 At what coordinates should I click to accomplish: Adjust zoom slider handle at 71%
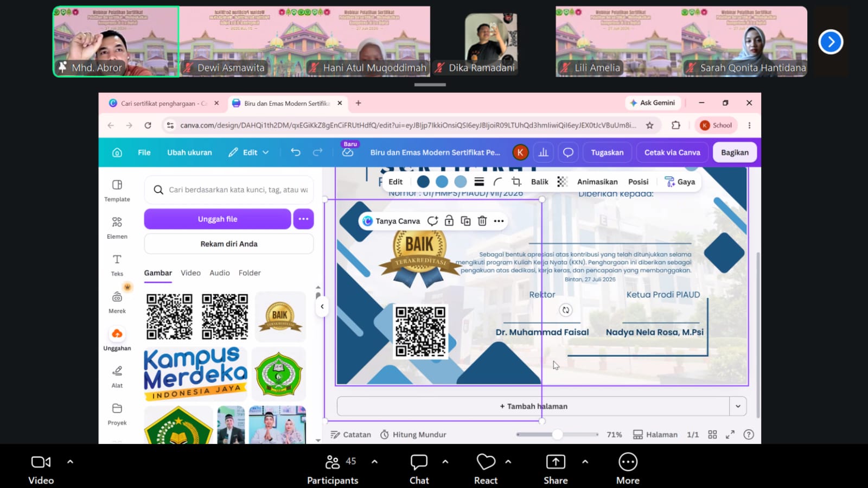pos(557,434)
